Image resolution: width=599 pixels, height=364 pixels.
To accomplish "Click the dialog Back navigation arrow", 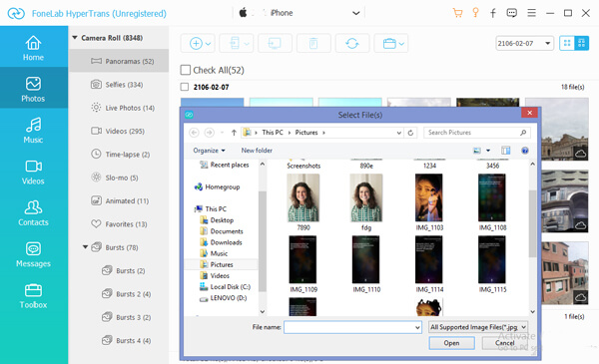I will [194, 133].
